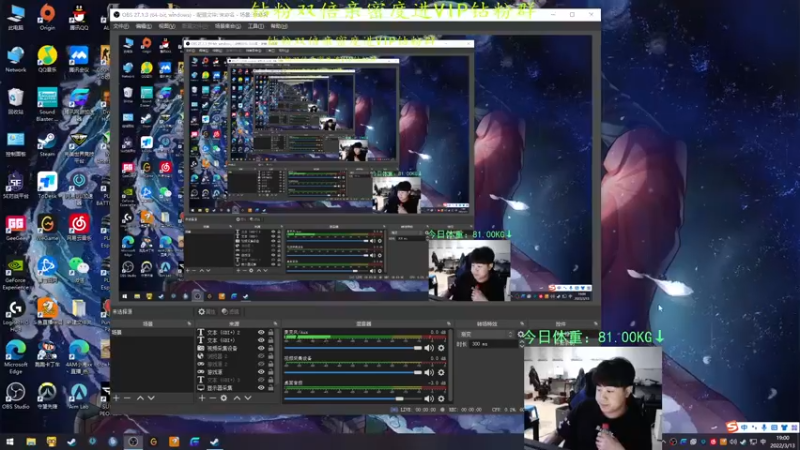
Task: Undock the 混音器 panel via header icon
Action: coord(449,324)
